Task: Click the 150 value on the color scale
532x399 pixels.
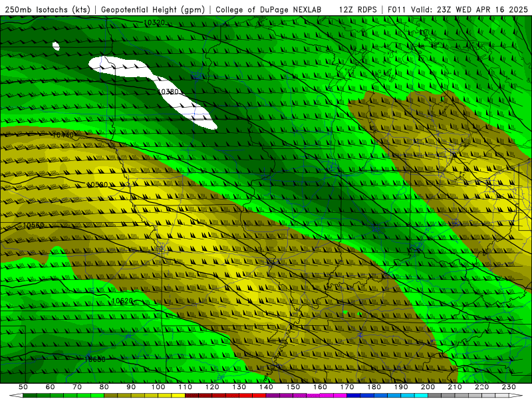Action: click(293, 387)
